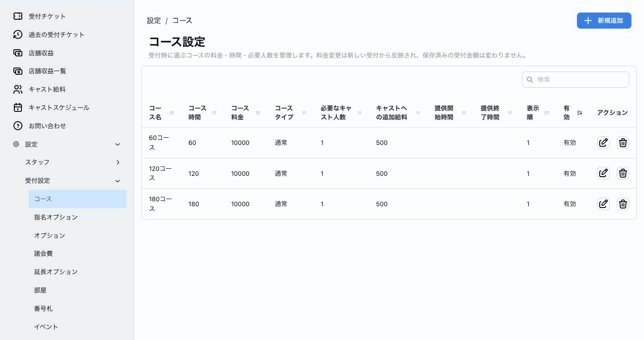Click the 設定 breadcrumb link
This screenshot has width=644, height=340.
click(154, 21)
